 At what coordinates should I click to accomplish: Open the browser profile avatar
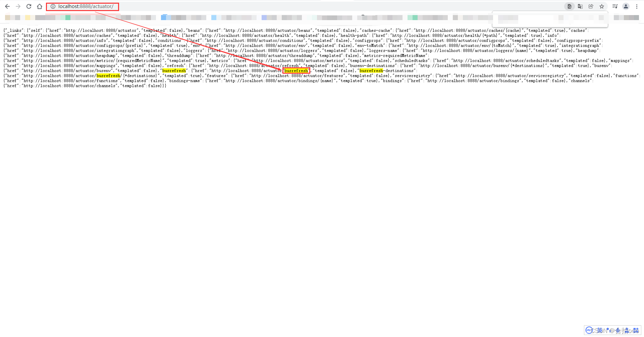tap(626, 6)
